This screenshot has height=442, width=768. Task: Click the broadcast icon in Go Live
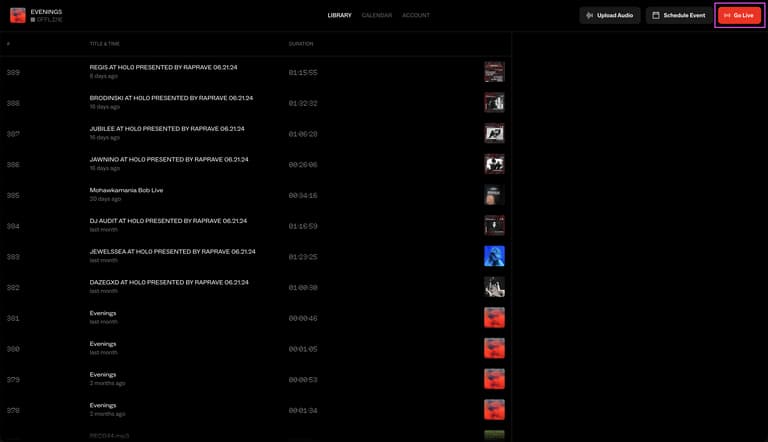(727, 15)
